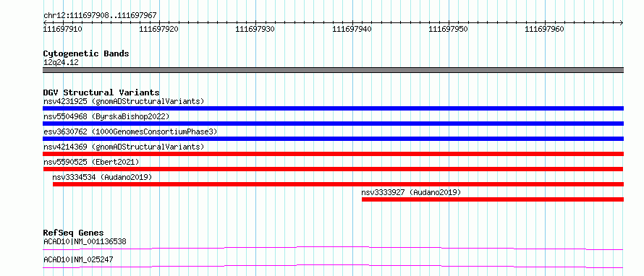Screen dimensions: 644x276
Task: Click the blue bar for nsv5504968
Action: pos(333,124)
